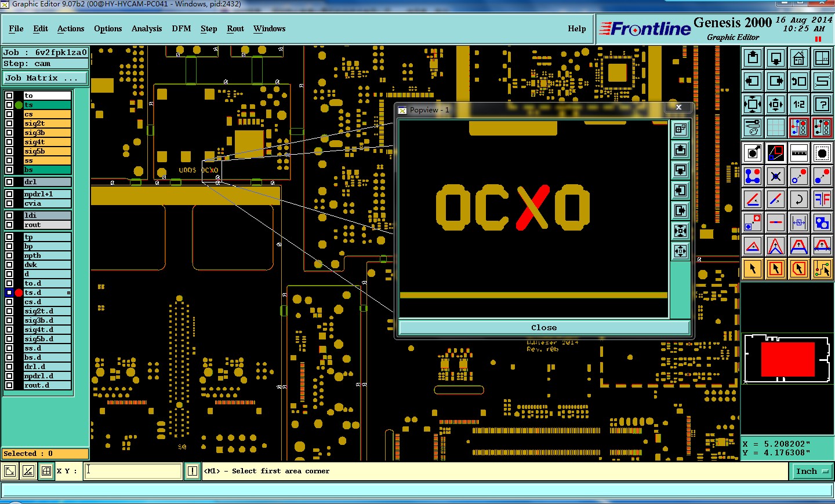Click the X Y coordinate input field
Image resolution: width=835 pixels, height=504 pixels.
[133, 471]
